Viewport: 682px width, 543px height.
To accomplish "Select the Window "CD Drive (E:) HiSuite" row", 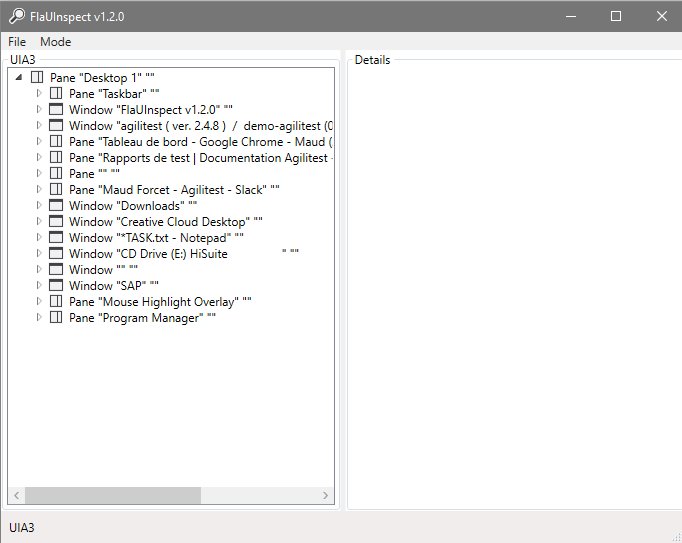I will [184, 254].
